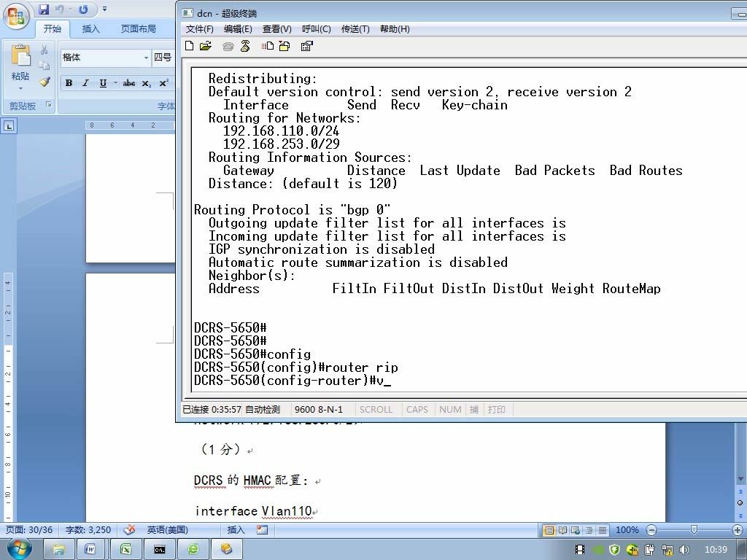Image resolution: width=747 pixels, height=560 pixels.
Task: Open the 页面布局 ribbon tab
Action: click(138, 29)
